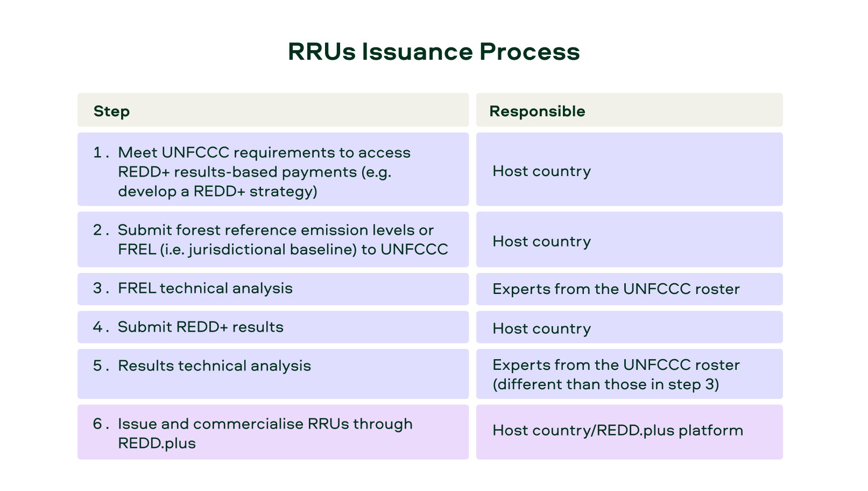Screen dimensions: 868x491
Task: Click 'Host country' cell next to FREL submission
Action: point(629,240)
